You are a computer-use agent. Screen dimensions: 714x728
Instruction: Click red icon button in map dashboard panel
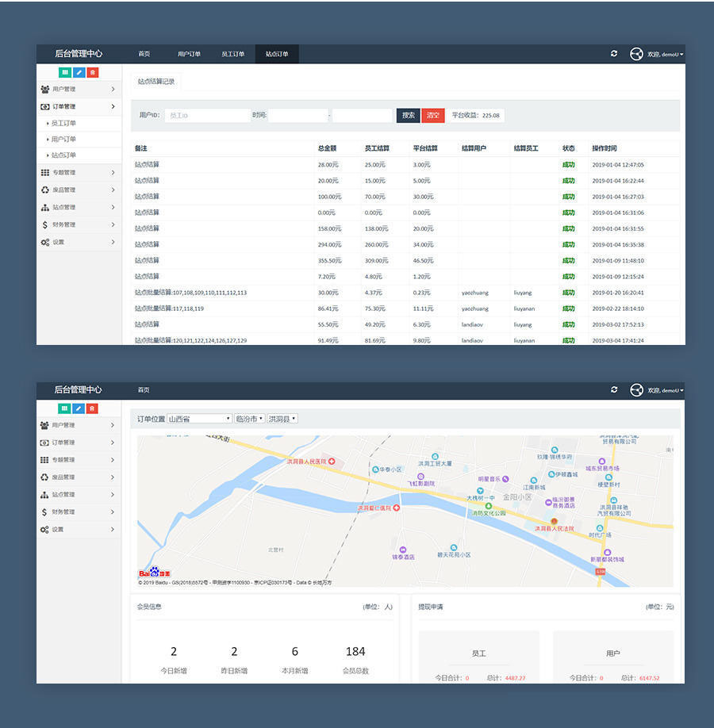[92, 408]
